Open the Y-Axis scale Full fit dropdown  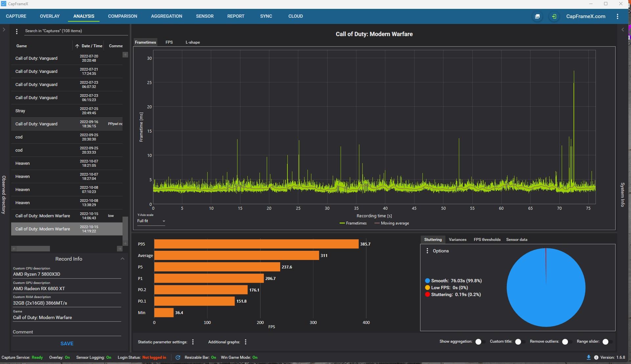(151, 221)
